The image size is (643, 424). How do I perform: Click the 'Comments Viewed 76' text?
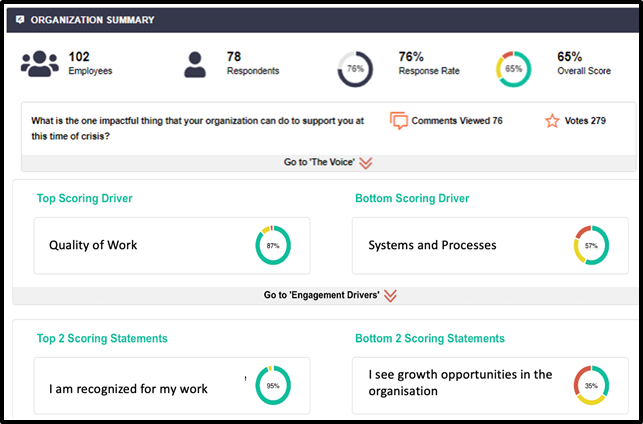point(457,121)
